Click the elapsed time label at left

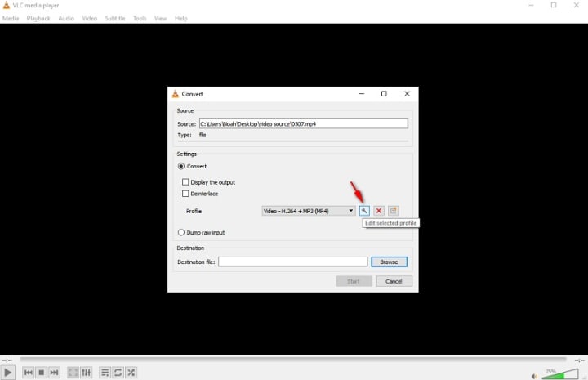click(7, 360)
